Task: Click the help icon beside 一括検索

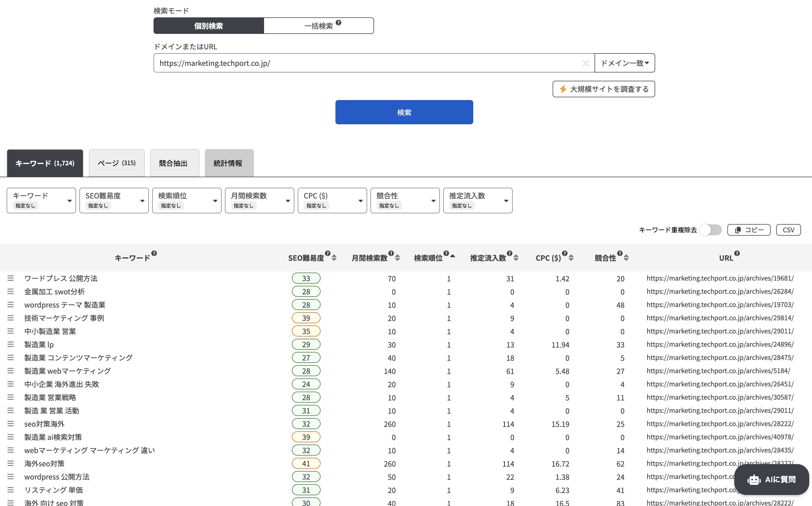Action: coord(338,23)
